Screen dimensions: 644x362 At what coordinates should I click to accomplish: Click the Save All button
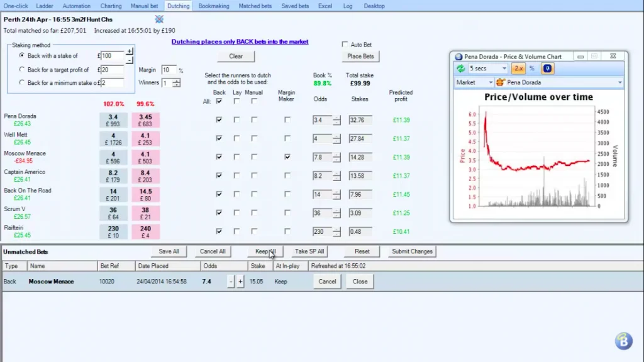click(169, 251)
